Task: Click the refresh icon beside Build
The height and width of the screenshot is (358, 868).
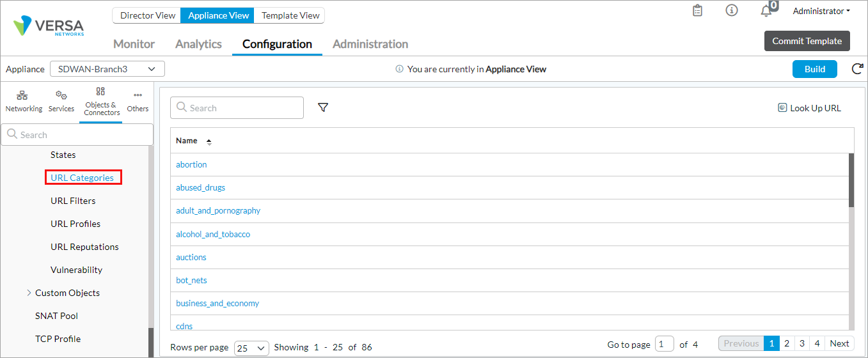Action: [x=857, y=69]
